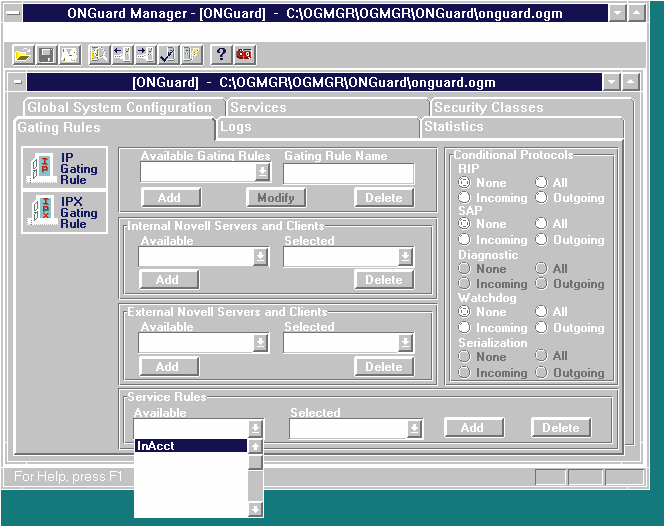Click the left-arrow device toolbar icon
The width and height of the screenshot is (665, 527).
pyautogui.click(x=123, y=55)
